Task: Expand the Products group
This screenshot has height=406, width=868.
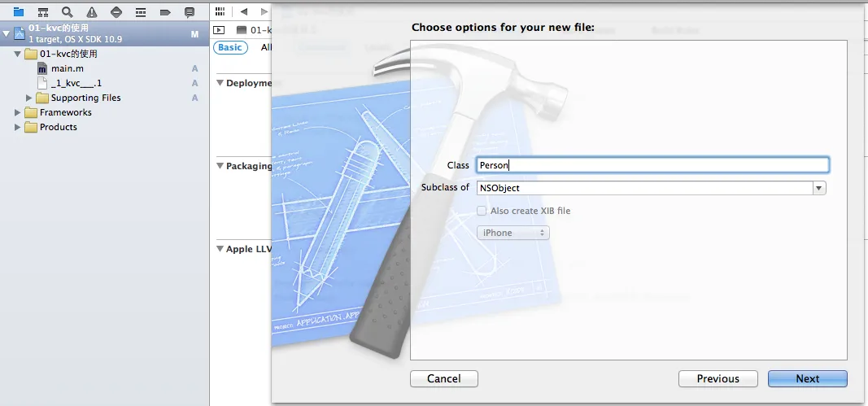Action: [18, 128]
